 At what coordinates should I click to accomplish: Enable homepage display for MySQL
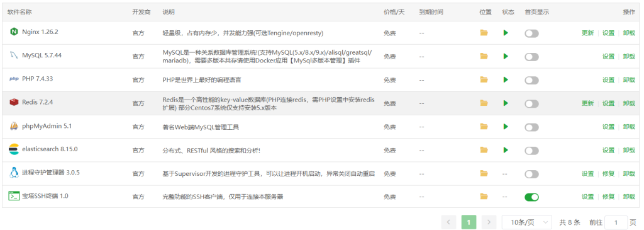pos(531,57)
